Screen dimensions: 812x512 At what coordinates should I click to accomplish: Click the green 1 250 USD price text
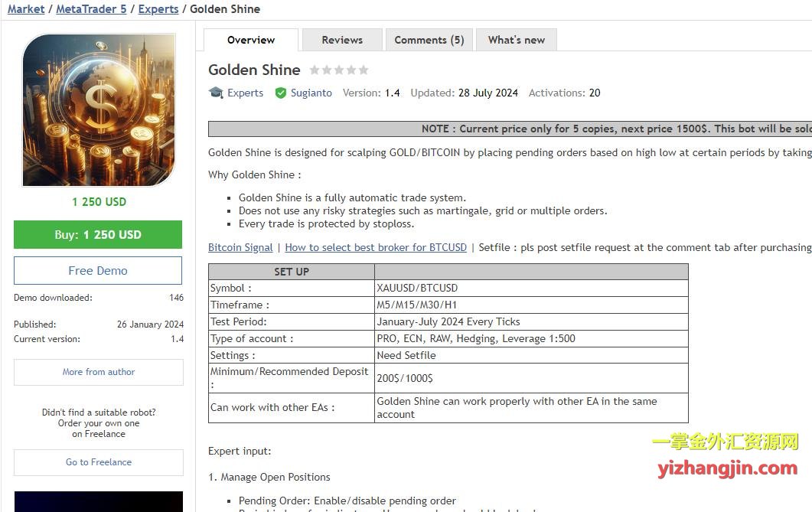[99, 202]
